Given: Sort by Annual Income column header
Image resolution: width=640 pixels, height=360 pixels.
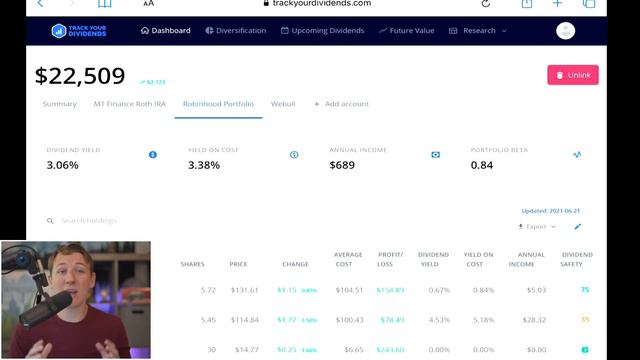Looking at the screenshot, I should coord(527,259).
